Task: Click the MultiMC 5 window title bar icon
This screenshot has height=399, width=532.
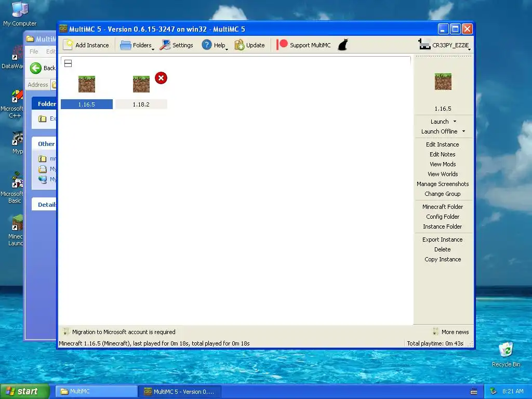Action: [63, 29]
